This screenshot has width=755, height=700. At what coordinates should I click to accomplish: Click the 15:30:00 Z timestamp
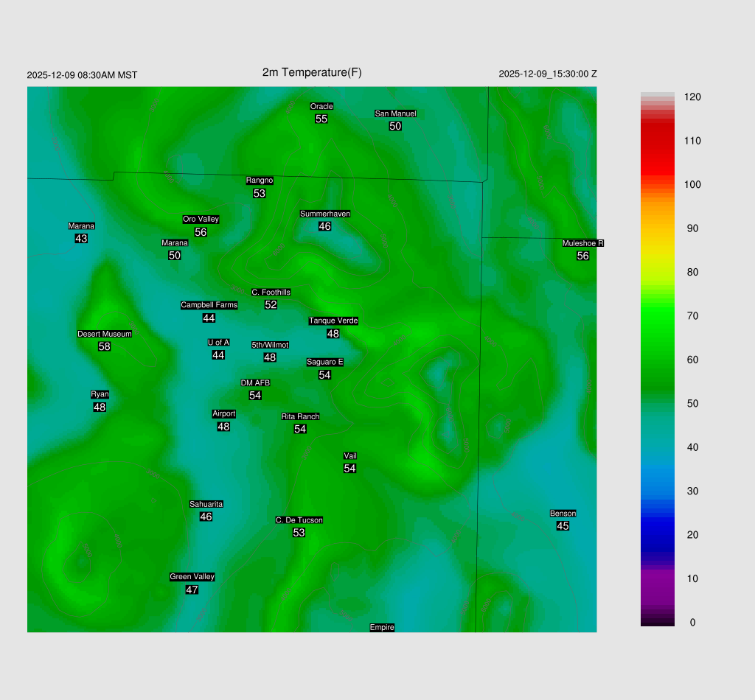coord(548,74)
